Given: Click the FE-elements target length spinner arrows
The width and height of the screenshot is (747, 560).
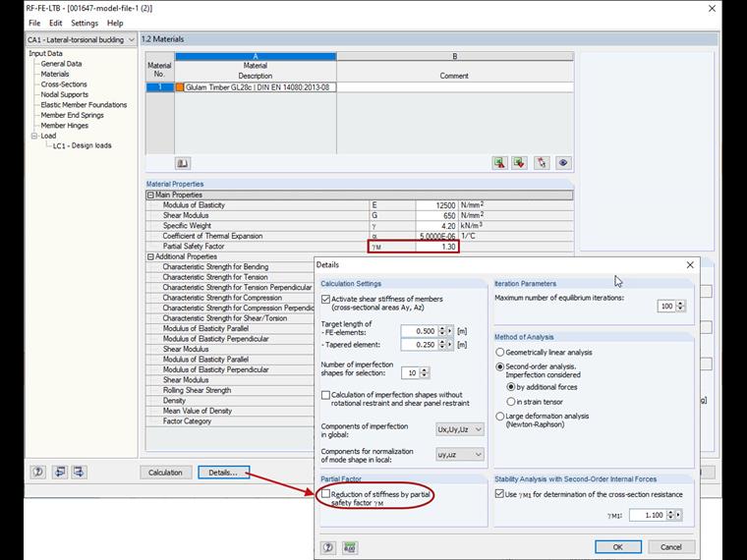Looking at the screenshot, I should [x=442, y=331].
